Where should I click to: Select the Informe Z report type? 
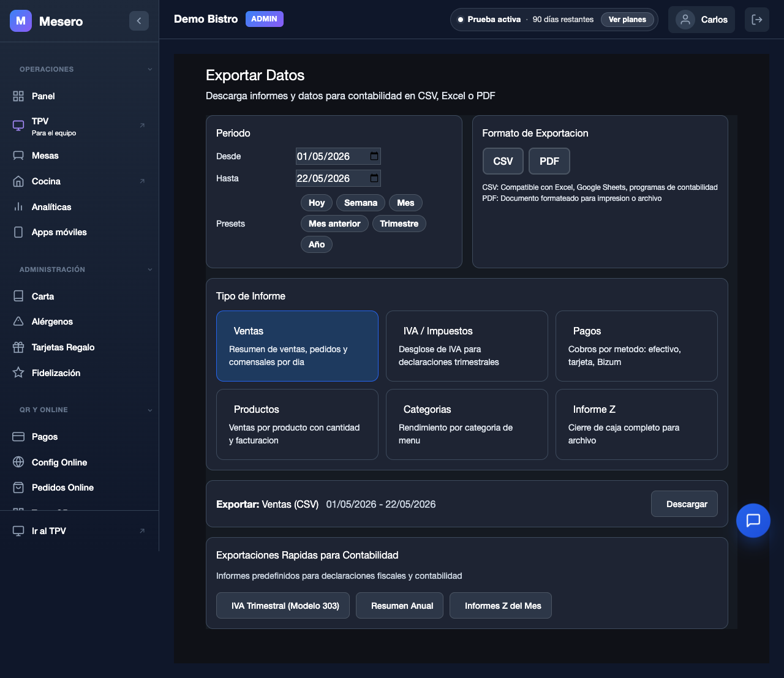point(636,424)
